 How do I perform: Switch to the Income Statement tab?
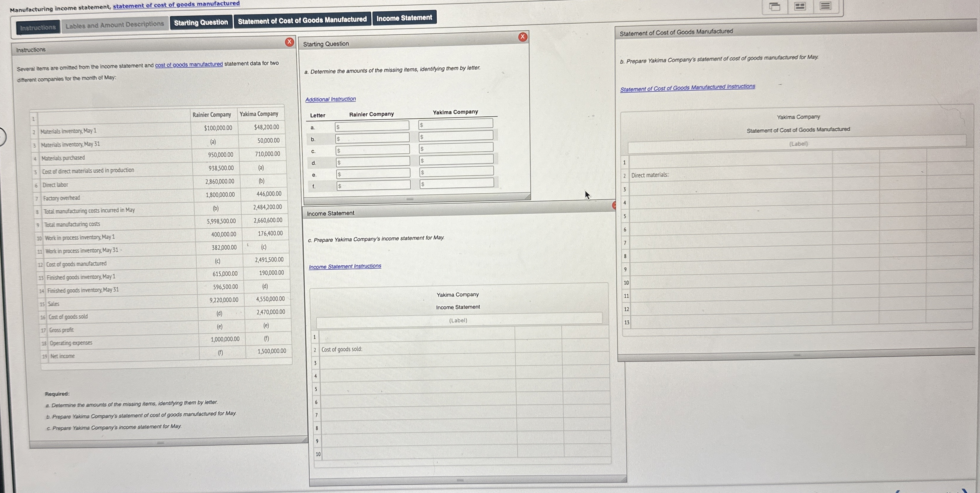pos(404,17)
